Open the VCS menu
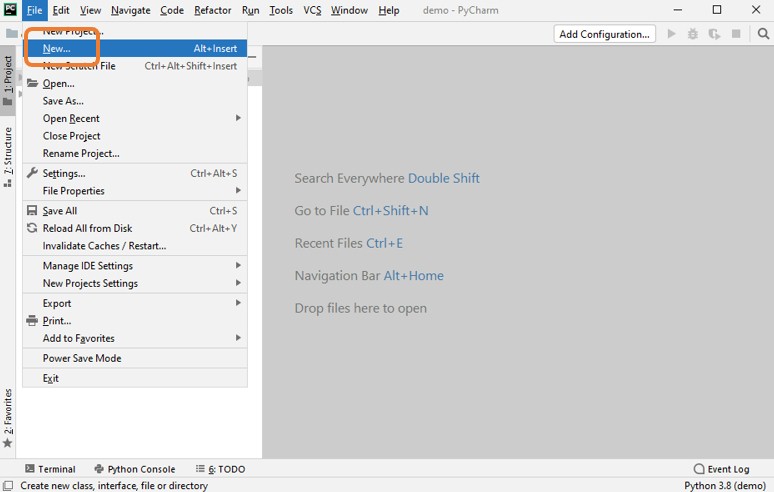Viewport: 774px width, 492px height. (312, 10)
